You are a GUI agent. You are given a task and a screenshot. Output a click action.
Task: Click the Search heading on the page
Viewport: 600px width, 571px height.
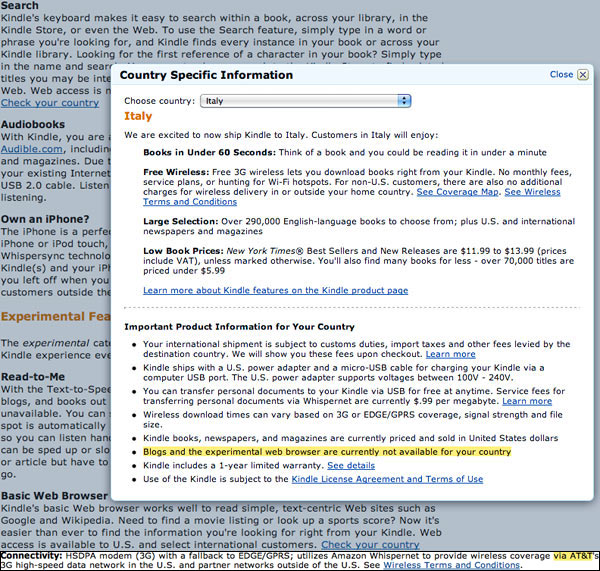20,6
